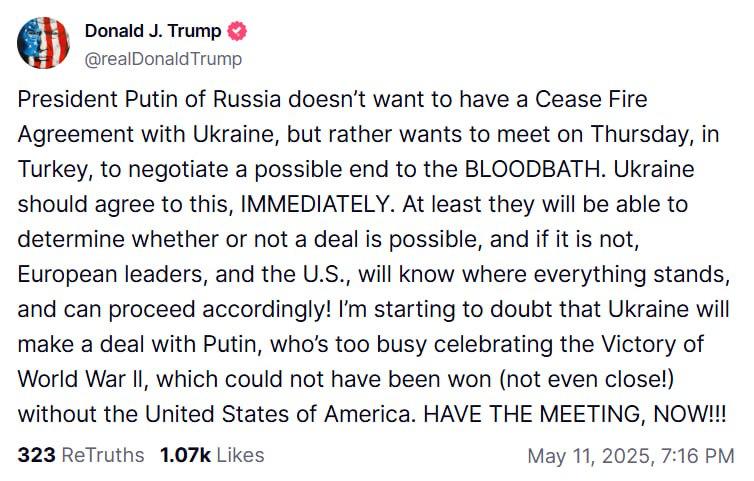Image resolution: width=754 pixels, height=481 pixels.
Task: Click the red verified badge icon
Action: pyautogui.click(x=237, y=32)
